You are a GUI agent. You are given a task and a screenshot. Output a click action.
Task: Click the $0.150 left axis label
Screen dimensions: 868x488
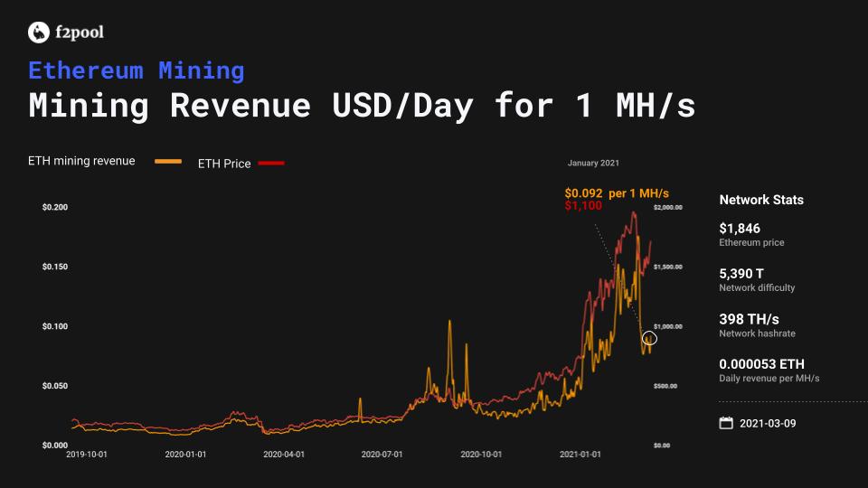[x=55, y=267]
